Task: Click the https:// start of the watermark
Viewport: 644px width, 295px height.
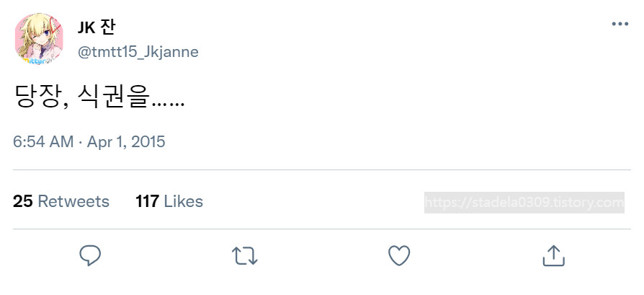Action: click(446, 203)
